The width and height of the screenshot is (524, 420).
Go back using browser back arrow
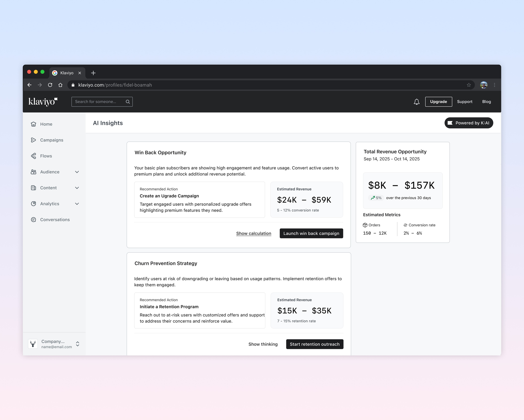(x=29, y=85)
